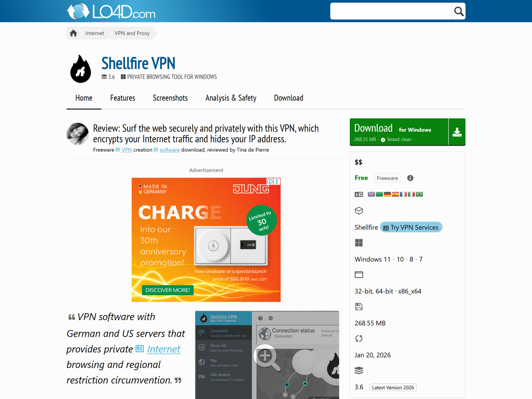Click the Latest Version 2026 badge
This screenshot has width=532, height=399.
point(393,387)
